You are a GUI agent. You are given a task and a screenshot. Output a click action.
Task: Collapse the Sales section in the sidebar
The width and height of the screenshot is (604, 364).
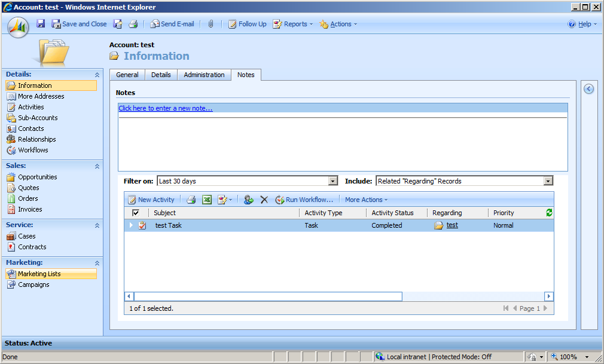97,166
